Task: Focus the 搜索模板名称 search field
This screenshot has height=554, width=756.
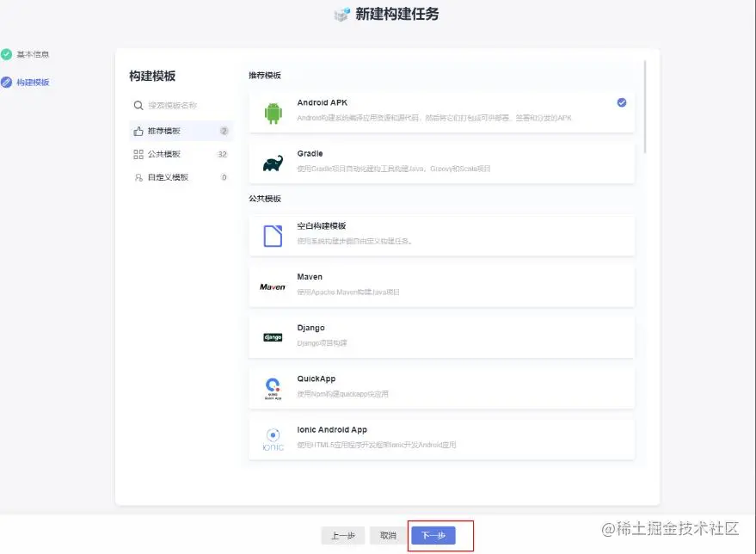Action: pyautogui.click(x=181, y=105)
